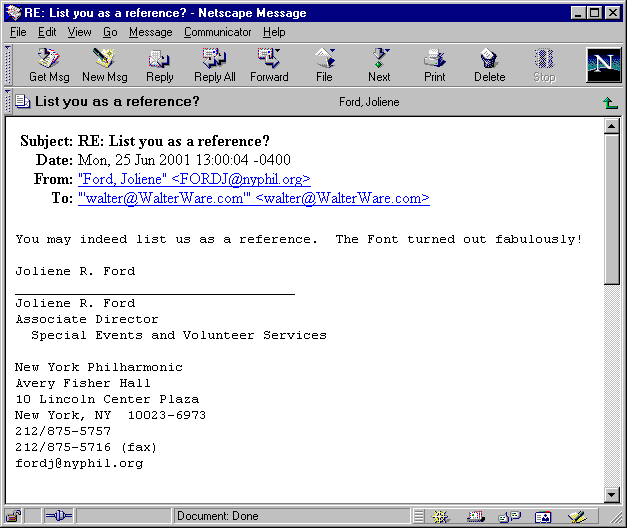This screenshot has height=528, width=627.
Task: Click the green up-arrow folder icon
Action: click(610, 103)
